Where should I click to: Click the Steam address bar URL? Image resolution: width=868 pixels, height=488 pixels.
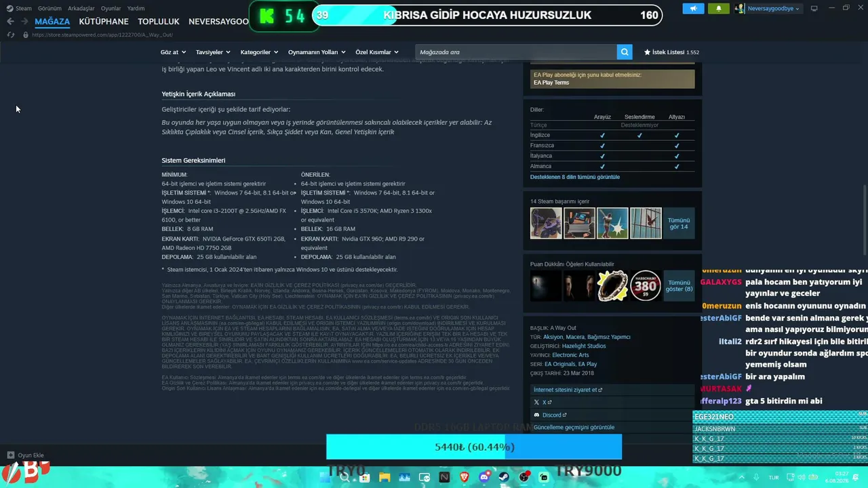102,35
